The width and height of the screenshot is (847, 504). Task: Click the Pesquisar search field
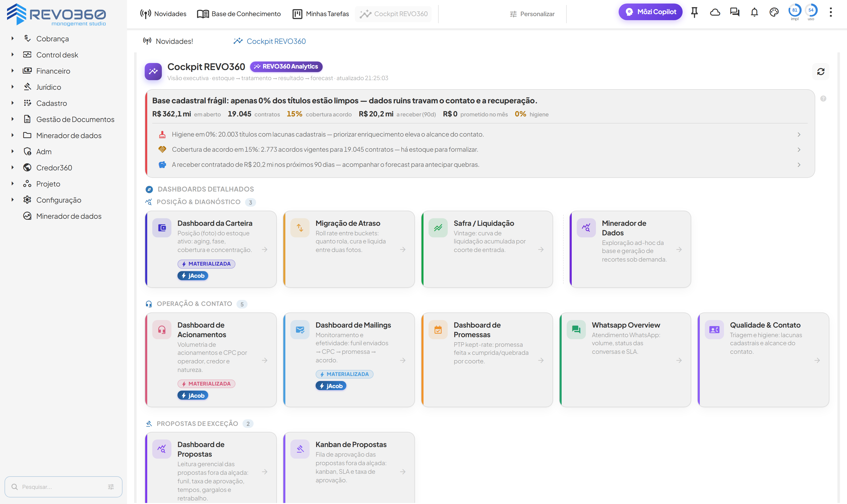(64, 487)
